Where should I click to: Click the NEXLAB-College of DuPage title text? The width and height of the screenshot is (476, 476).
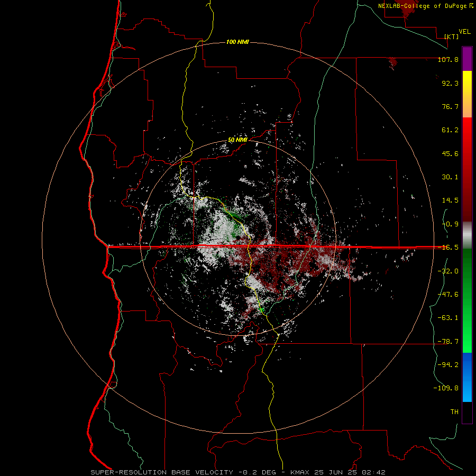coord(422,6)
